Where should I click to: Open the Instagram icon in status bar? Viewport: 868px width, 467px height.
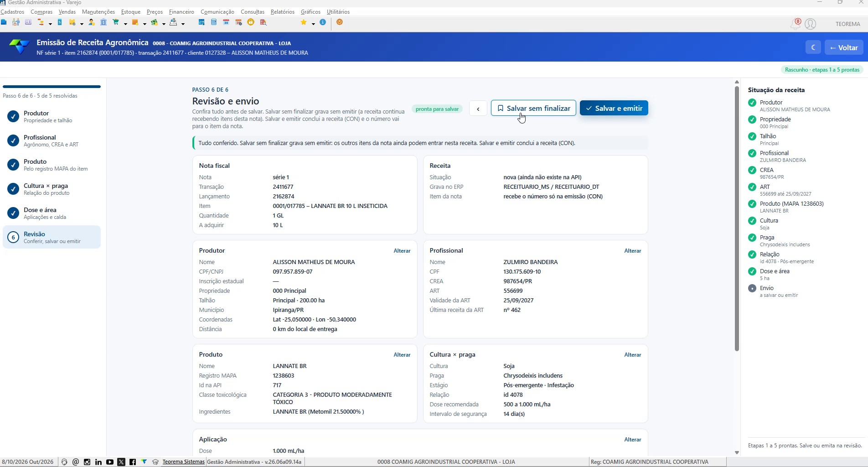point(87,462)
